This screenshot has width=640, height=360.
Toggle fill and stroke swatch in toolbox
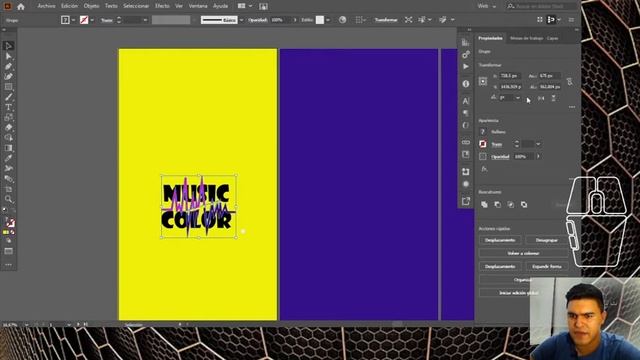10,222
